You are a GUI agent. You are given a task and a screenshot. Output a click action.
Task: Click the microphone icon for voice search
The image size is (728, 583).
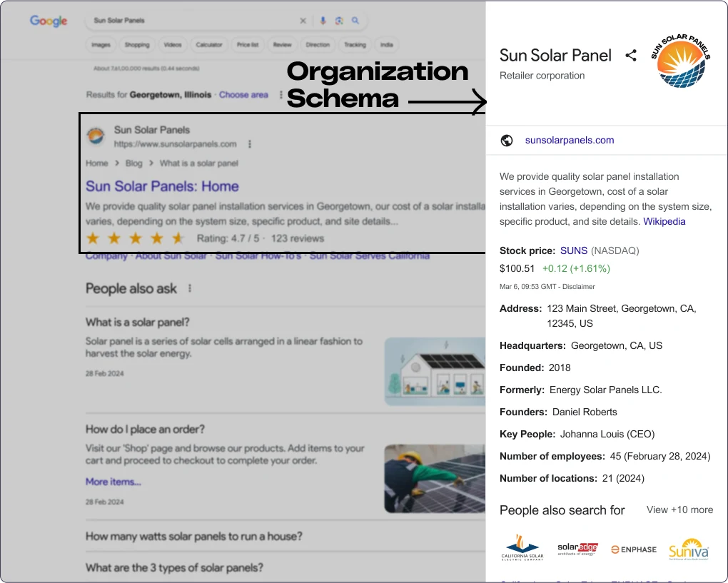323,21
